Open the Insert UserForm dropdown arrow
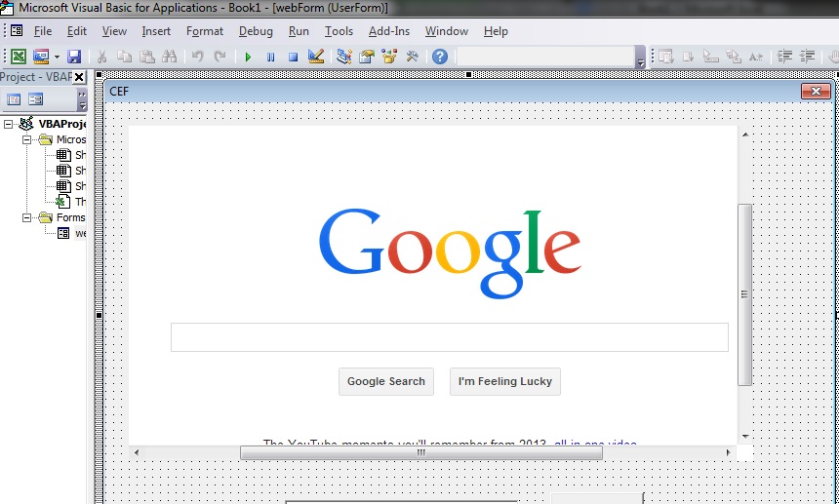This screenshot has width=839, height=504. (57, 57)
